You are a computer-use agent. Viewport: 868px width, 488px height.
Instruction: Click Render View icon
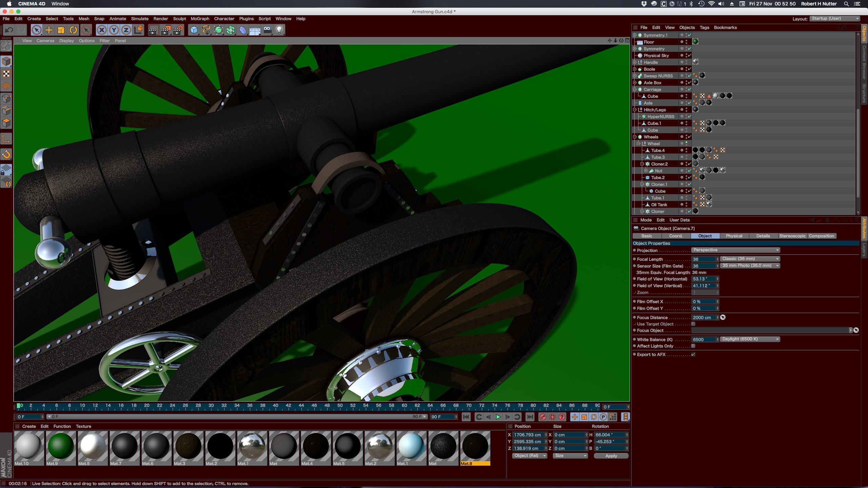click(x=153, y=30)
